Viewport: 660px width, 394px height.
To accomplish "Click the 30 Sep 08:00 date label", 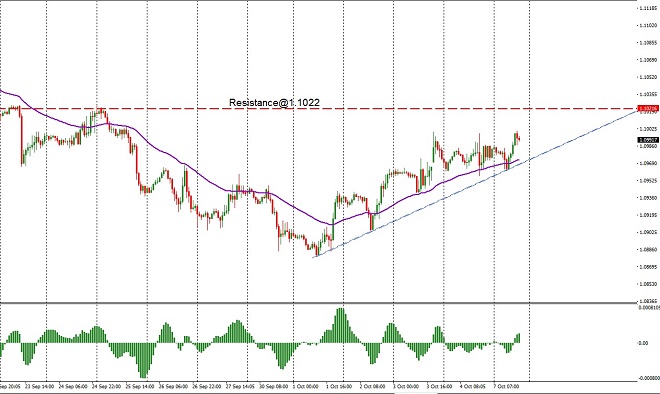I will (x=274, y=386).
